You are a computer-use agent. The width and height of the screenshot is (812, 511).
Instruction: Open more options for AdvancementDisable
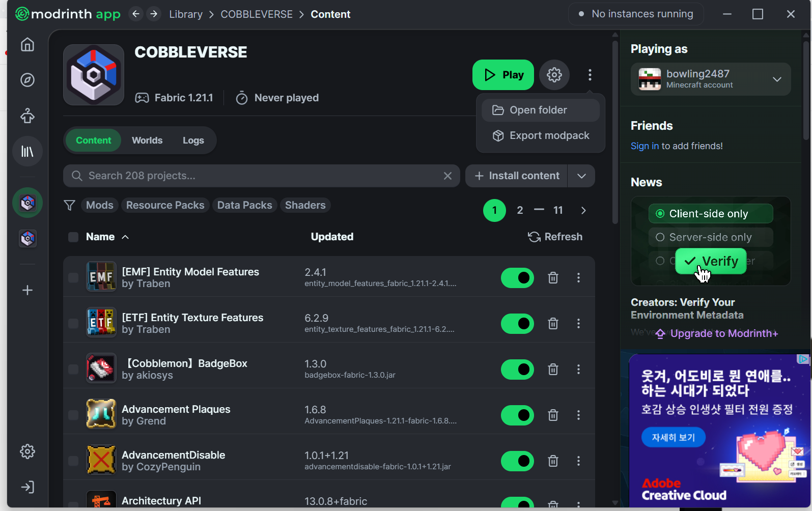[x=578, y=461]
